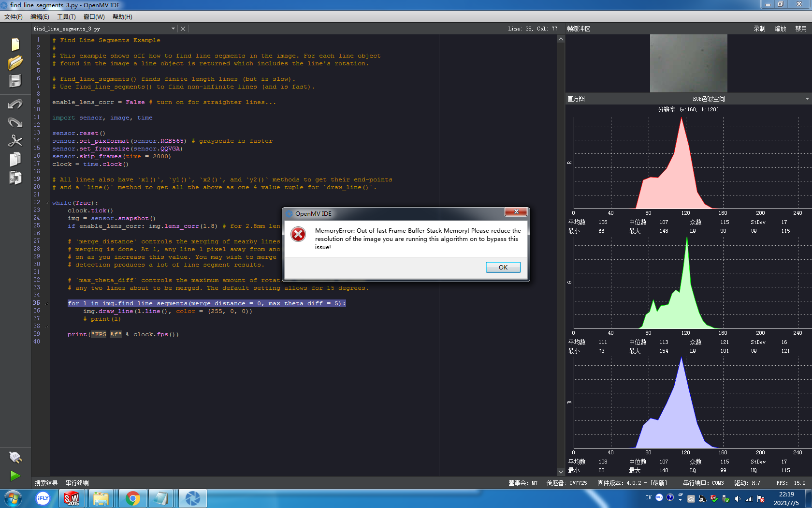This screenshot has height=508, width=812.
Task: Click the 录制 record button
Action: point(759,29)
